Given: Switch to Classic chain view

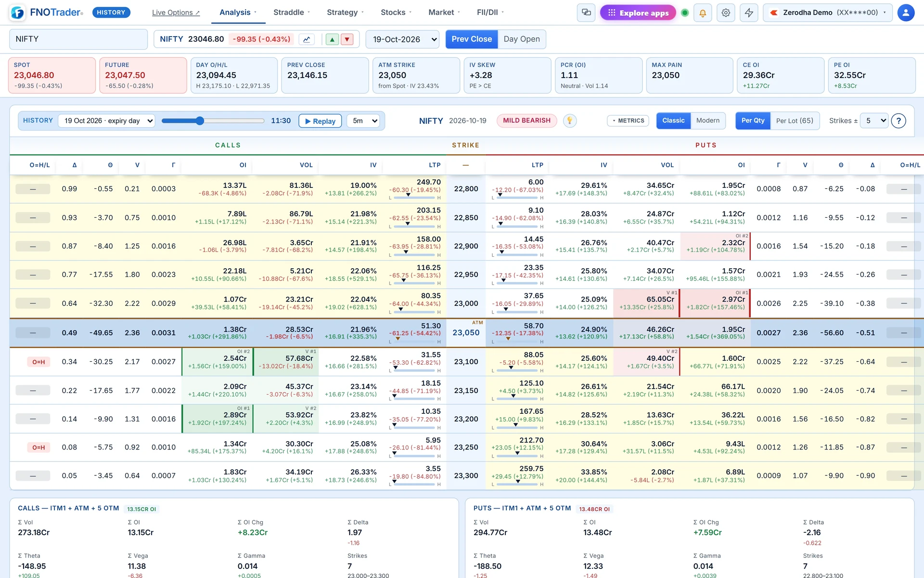Looking at the screenshot, I should (x=673, y=120).
